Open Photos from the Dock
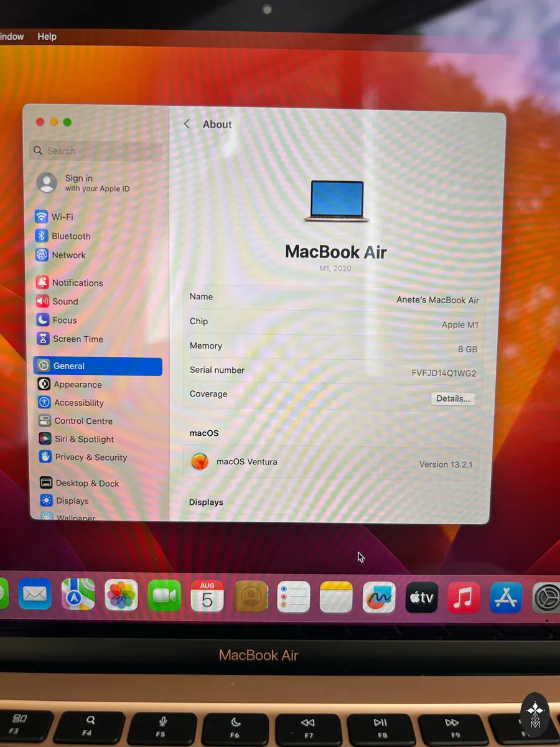Screen dimensions: 560x747 [x=121, y=595]
